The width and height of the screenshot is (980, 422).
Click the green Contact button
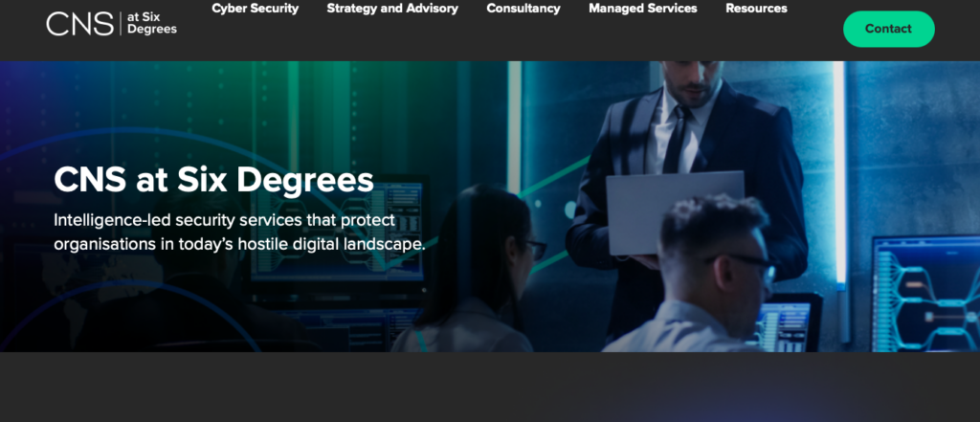889,29
